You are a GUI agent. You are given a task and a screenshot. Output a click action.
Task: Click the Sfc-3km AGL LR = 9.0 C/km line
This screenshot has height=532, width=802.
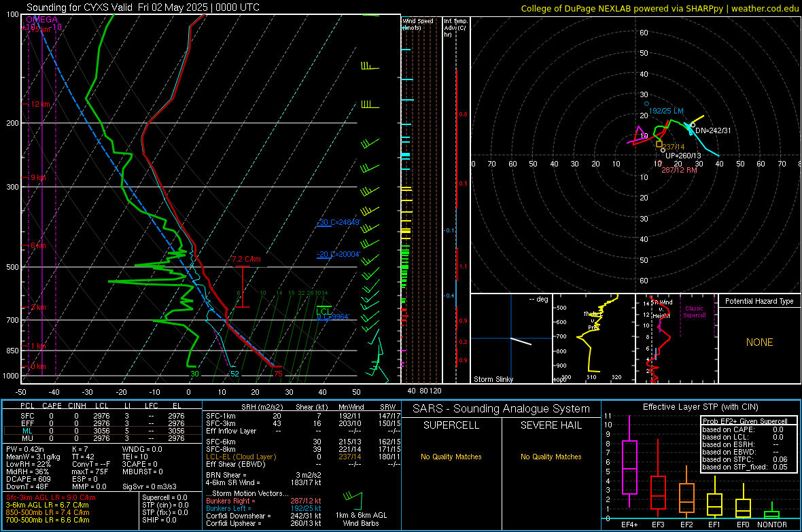(x=51, y=498)
